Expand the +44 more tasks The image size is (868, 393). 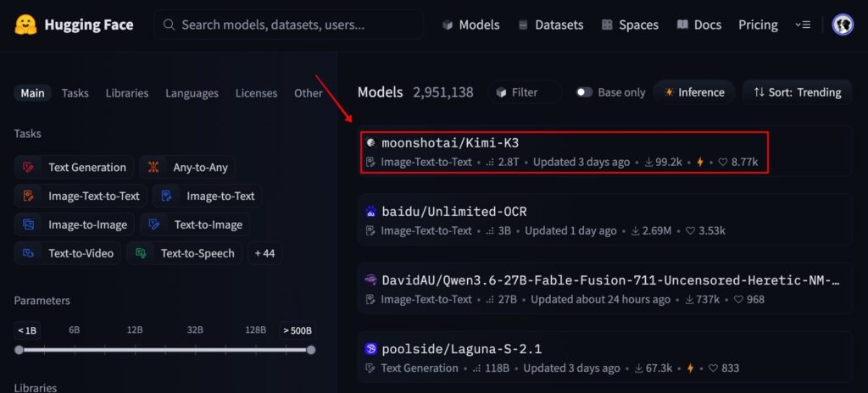coord(264,253)
